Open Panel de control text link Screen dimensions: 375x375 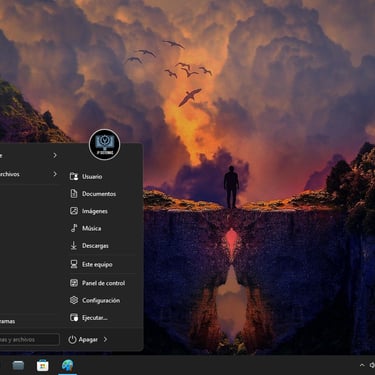coord(104,283)
